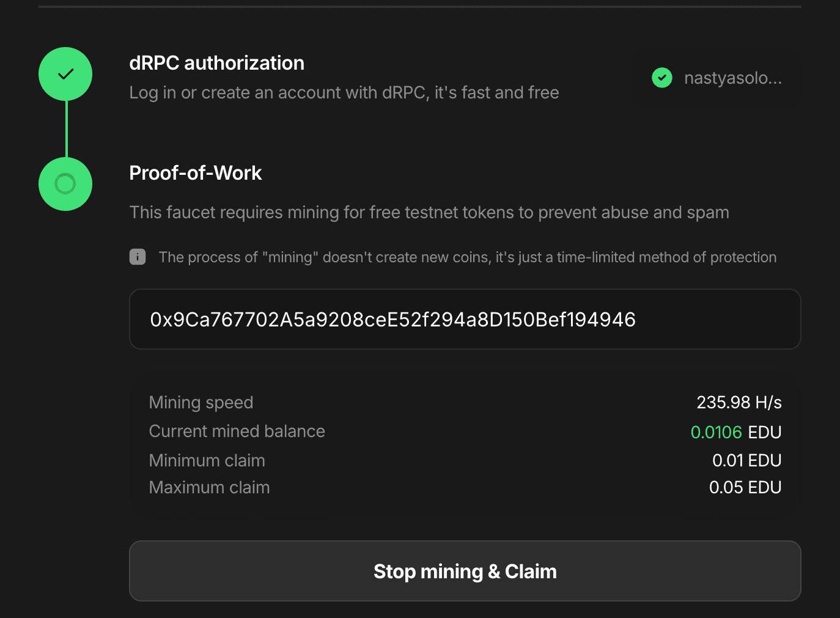The height and width of the screenshot is (618, 840).
Task: Click the mining doesn't create new coins note
Action: (468, 257)
